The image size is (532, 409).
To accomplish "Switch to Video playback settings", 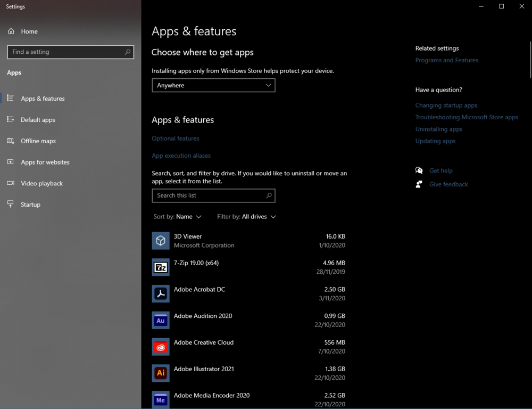I will click(41, 183).
